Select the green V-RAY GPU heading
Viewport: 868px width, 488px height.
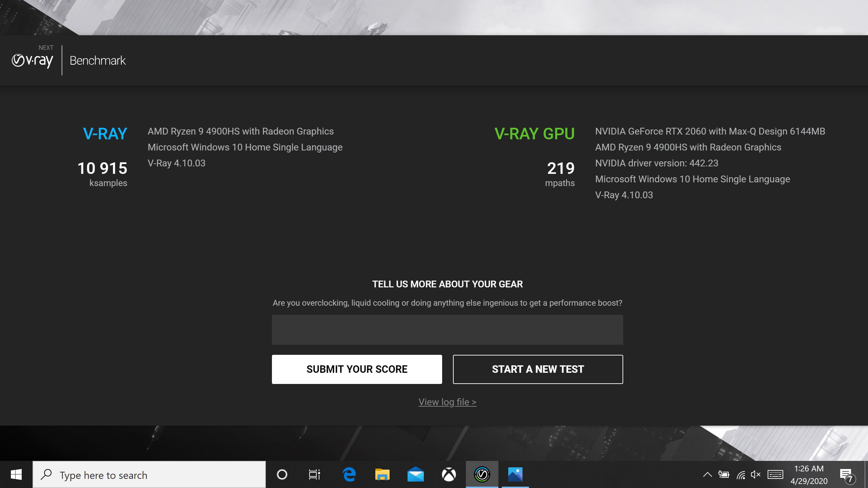click(534, 134)
